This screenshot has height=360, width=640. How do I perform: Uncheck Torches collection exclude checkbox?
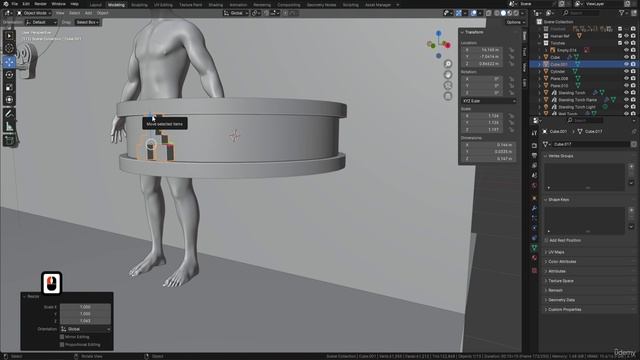point(620,43)
